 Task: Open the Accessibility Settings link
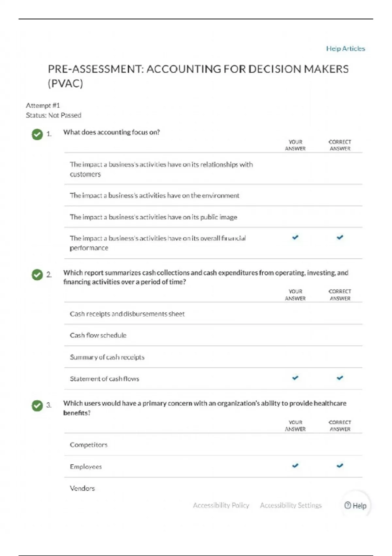[291, 505]
